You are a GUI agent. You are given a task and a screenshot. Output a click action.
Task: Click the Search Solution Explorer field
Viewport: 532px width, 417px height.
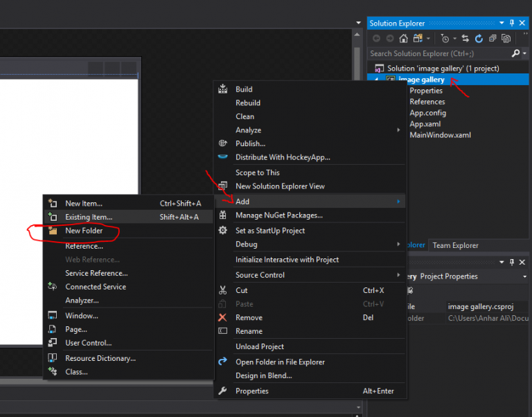point(439,53)
